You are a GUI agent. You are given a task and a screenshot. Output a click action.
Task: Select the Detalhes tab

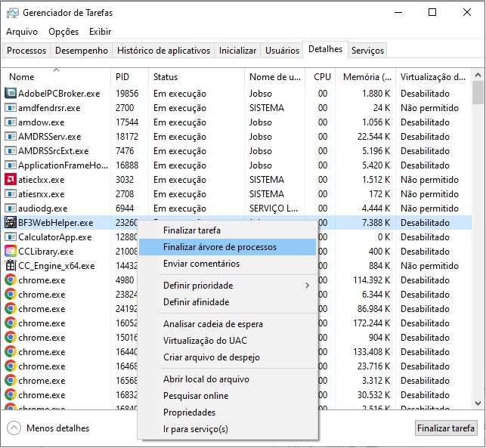click(x=326, y=49)
